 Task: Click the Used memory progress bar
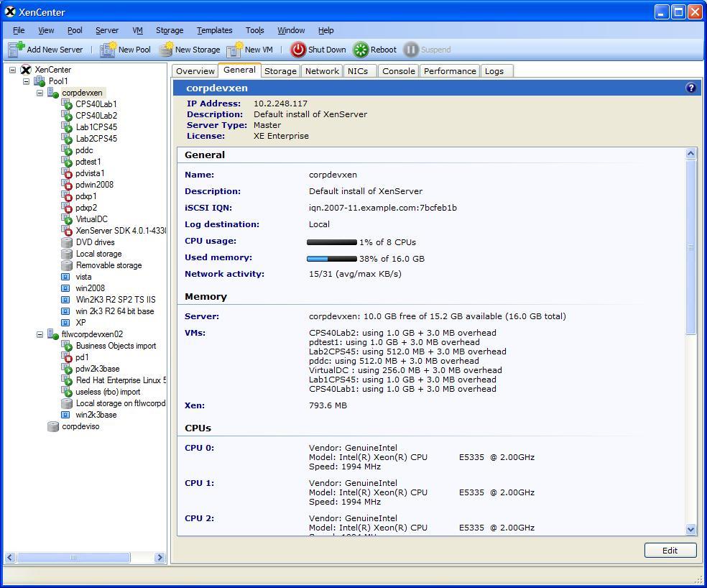331,258
